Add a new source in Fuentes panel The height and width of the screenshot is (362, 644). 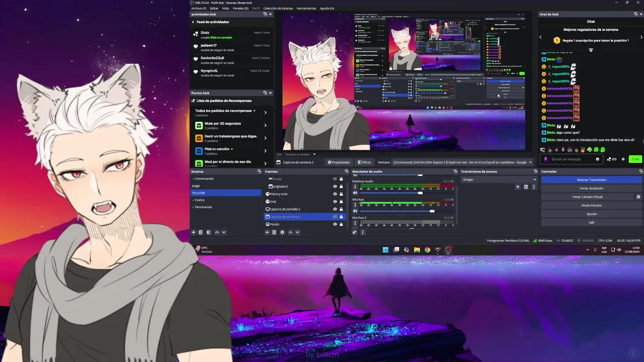pyautogui.click(x=267, y=232)
